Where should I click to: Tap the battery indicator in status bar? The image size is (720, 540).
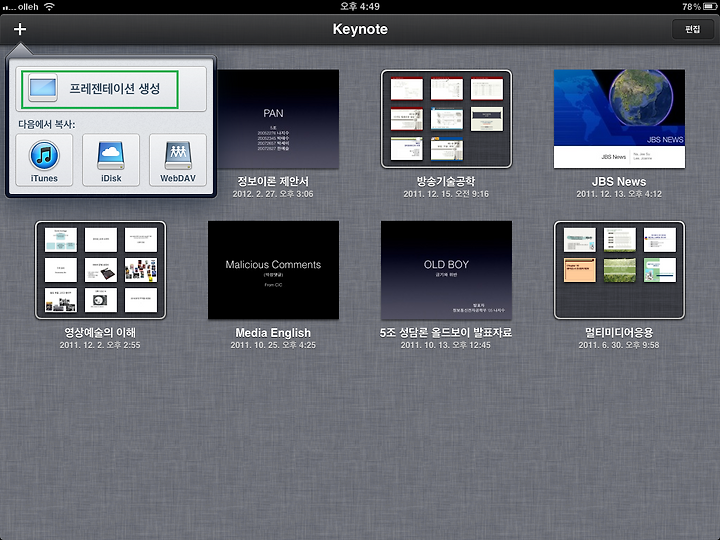pyautogui.click(x=710, y=6)
